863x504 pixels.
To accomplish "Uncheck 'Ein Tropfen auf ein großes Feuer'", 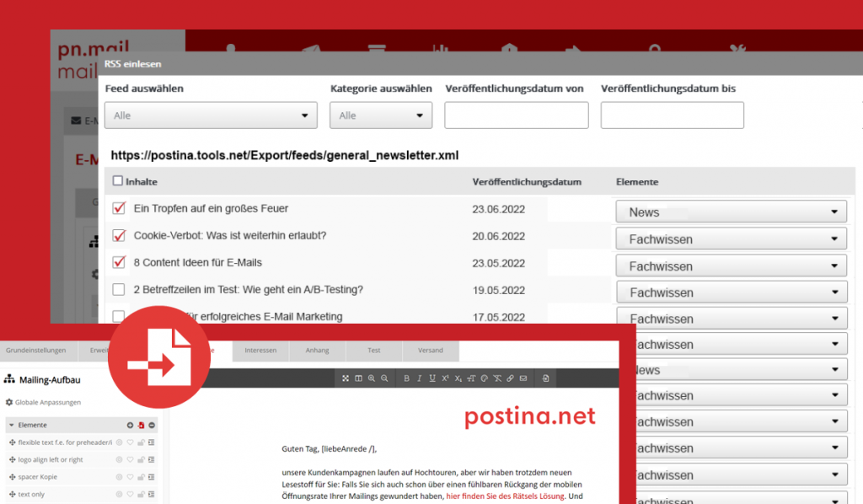I will tap(118, 208).
